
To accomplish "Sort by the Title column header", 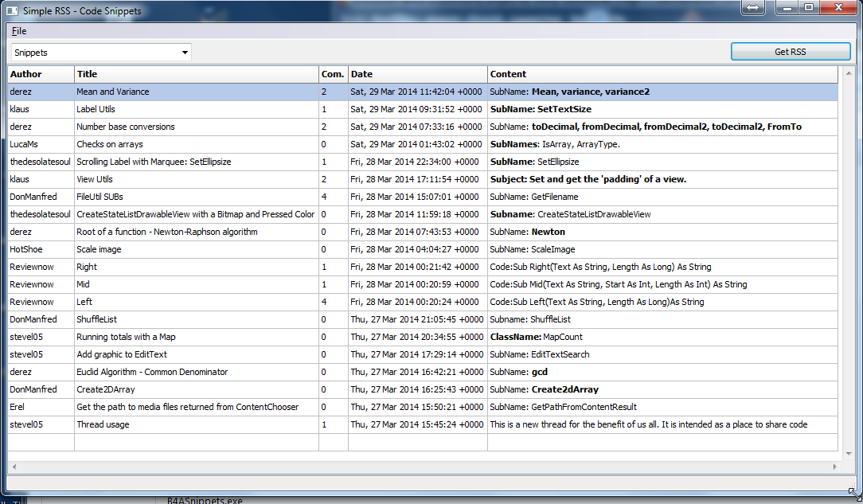I will (x=197, y=74).
